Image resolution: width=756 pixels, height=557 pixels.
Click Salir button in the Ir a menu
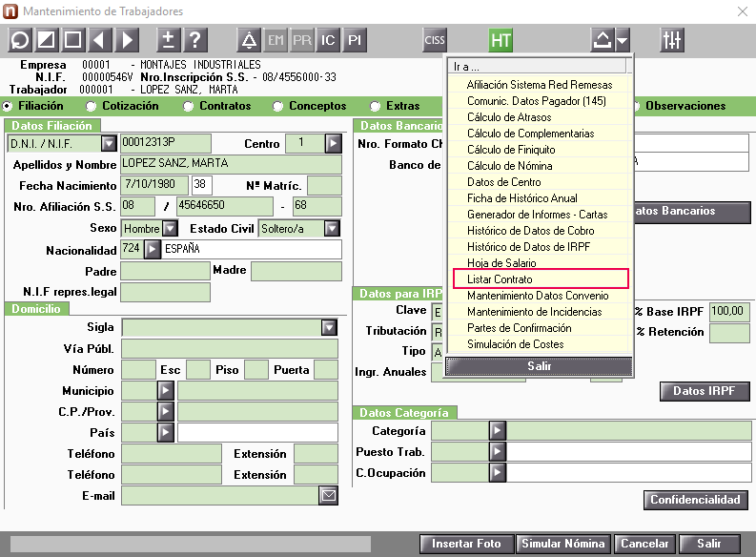[539, 366]
